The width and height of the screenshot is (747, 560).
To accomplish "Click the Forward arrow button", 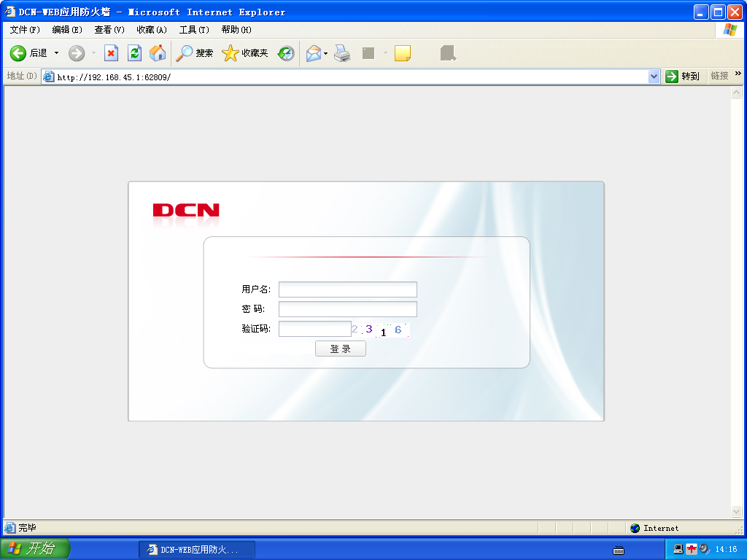I will pos(76,52).
